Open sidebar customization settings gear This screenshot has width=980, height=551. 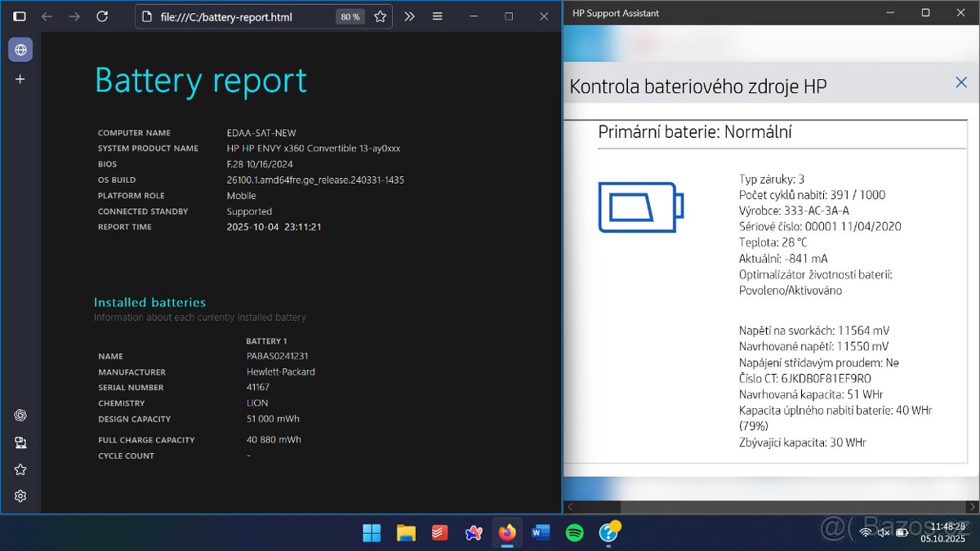tap(20, 496)
